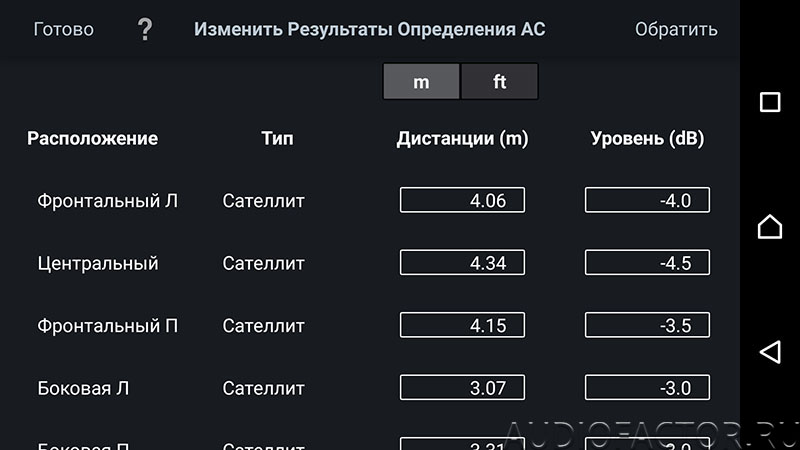The height and width of the screenshot is (450, 800).
Task: Select Сателлит type for Фронтальный Л
Action: click(x=263, y=201)
